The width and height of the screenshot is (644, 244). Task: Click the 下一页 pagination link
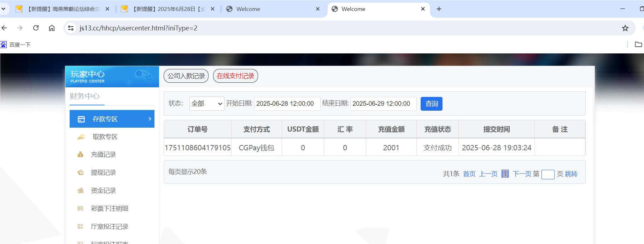[x=522, y=174]
